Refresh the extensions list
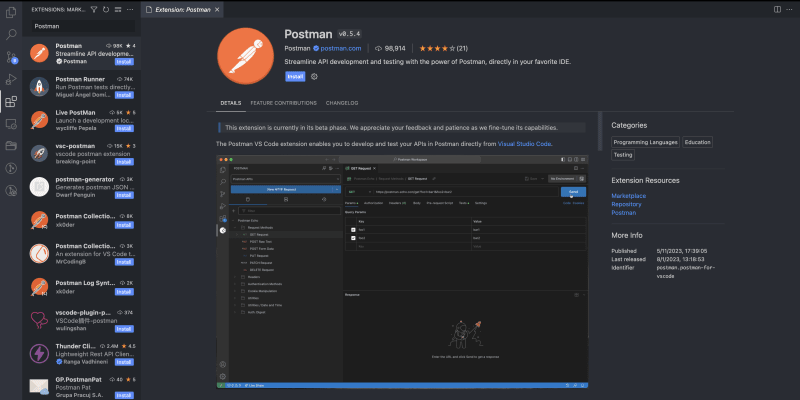This screenshot has width=800, height=400. pyautogui.click(x=106, y=9)
